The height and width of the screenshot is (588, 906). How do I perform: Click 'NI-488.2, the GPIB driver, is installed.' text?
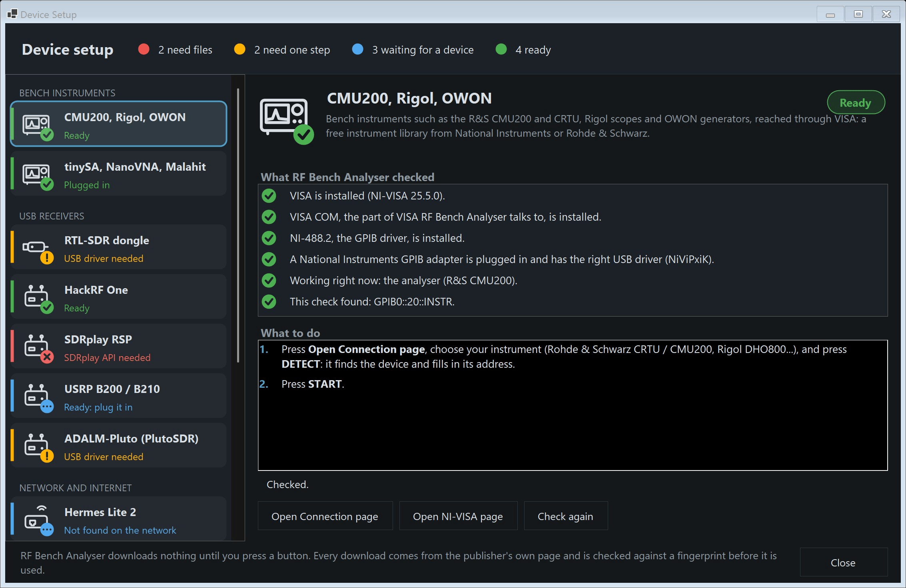(x=377, y=238)
